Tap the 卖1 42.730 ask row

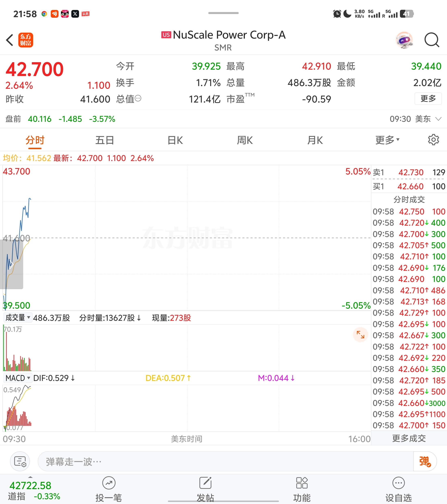point(409,172)
